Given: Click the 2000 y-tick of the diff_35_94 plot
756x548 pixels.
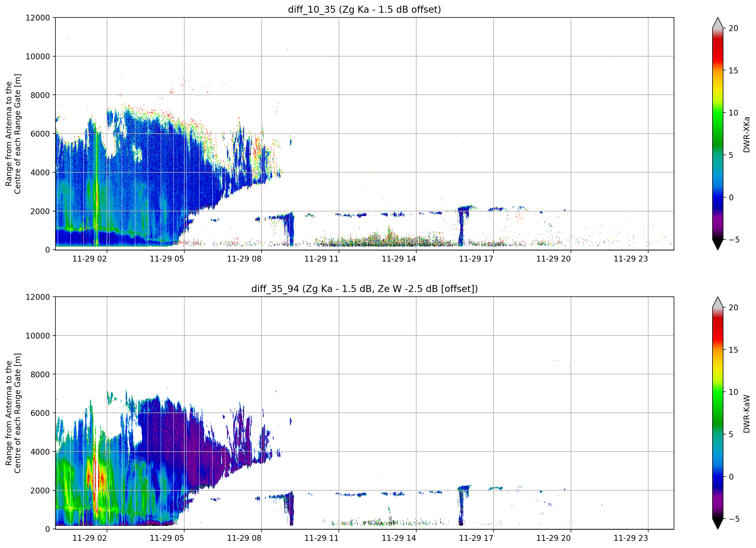Looking at the screenshot, I should point(40,490).
